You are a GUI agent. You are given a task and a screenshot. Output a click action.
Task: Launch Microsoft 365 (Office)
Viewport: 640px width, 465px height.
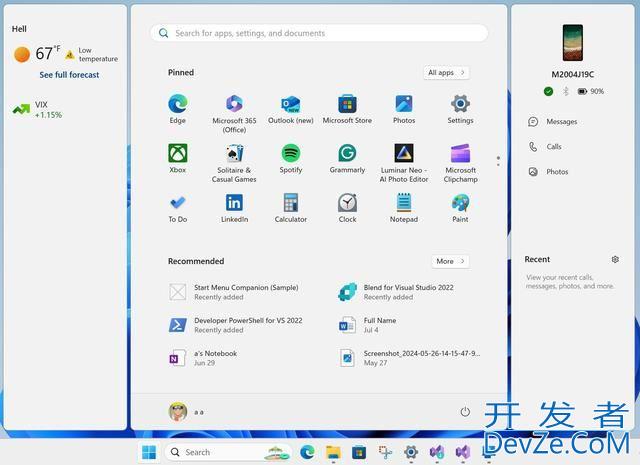(x=234, y=113)
